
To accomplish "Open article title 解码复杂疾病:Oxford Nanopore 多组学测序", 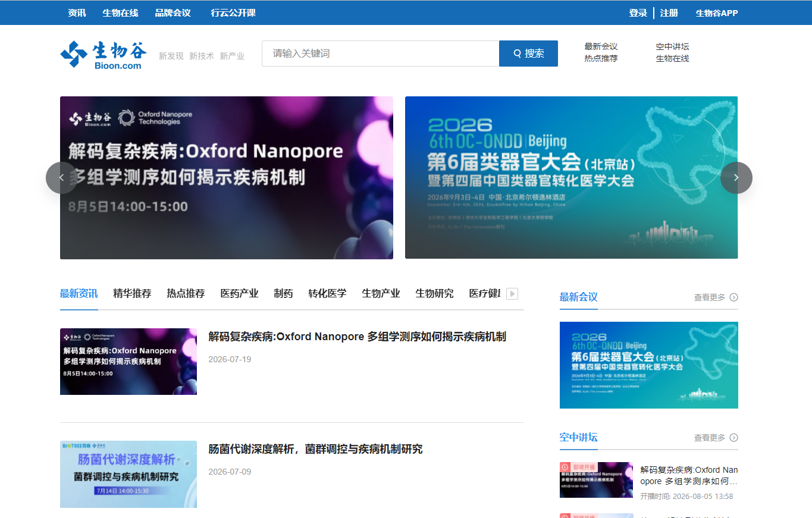I will [357, 337].
